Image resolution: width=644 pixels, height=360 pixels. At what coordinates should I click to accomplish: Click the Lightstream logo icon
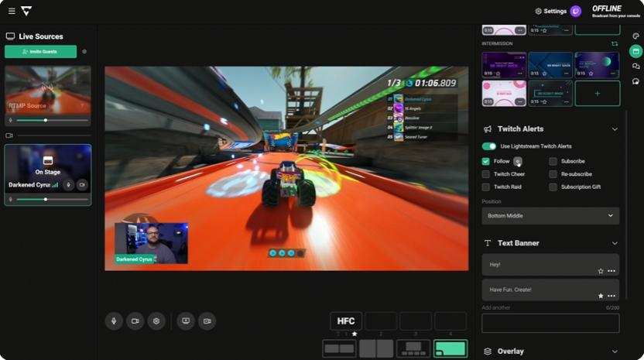[x=26, y=11]
